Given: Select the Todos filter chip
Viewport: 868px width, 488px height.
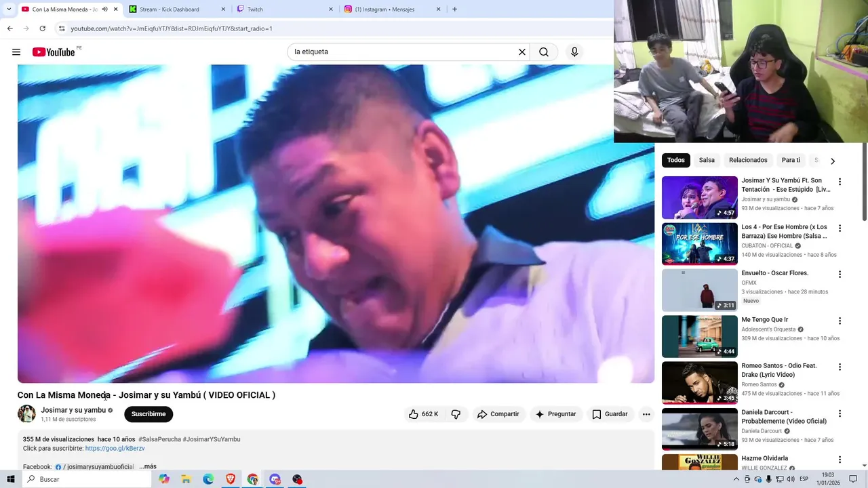Looking at the screenshot, I should click(x=675, y=161).
